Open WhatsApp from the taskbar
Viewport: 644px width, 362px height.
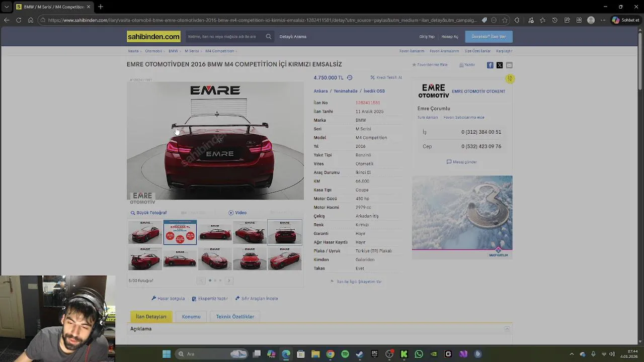(419, 354)
